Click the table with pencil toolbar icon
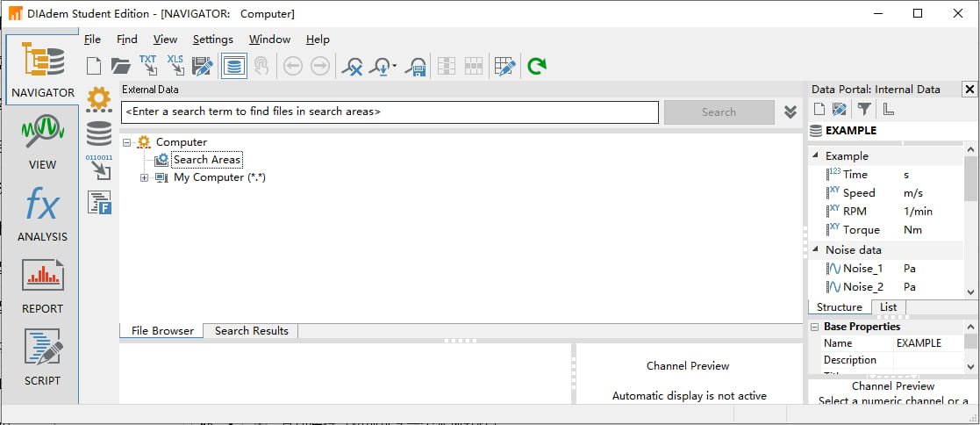Screen dimensions: 980x425 (x=505, y=66)
